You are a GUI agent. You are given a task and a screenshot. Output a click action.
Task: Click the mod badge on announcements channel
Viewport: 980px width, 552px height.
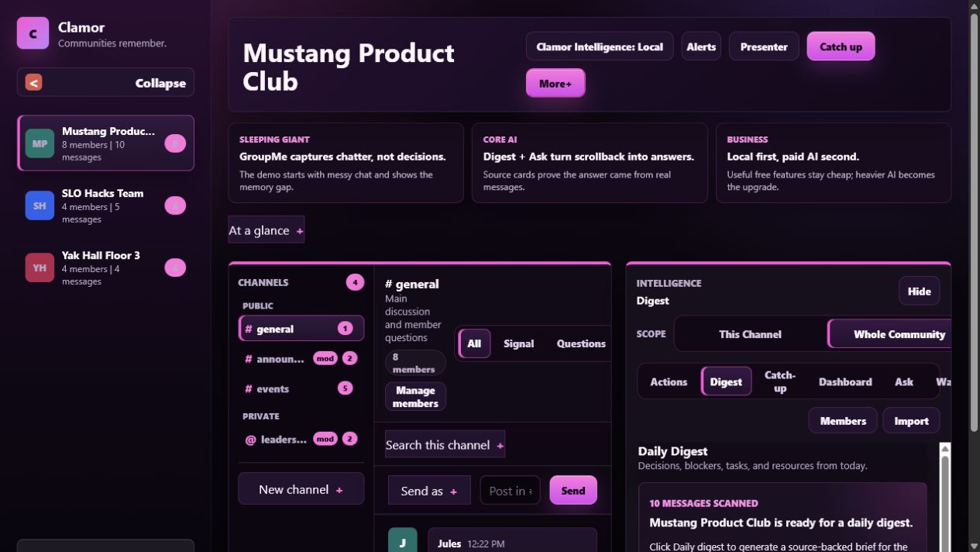click(x=325, y=358)
